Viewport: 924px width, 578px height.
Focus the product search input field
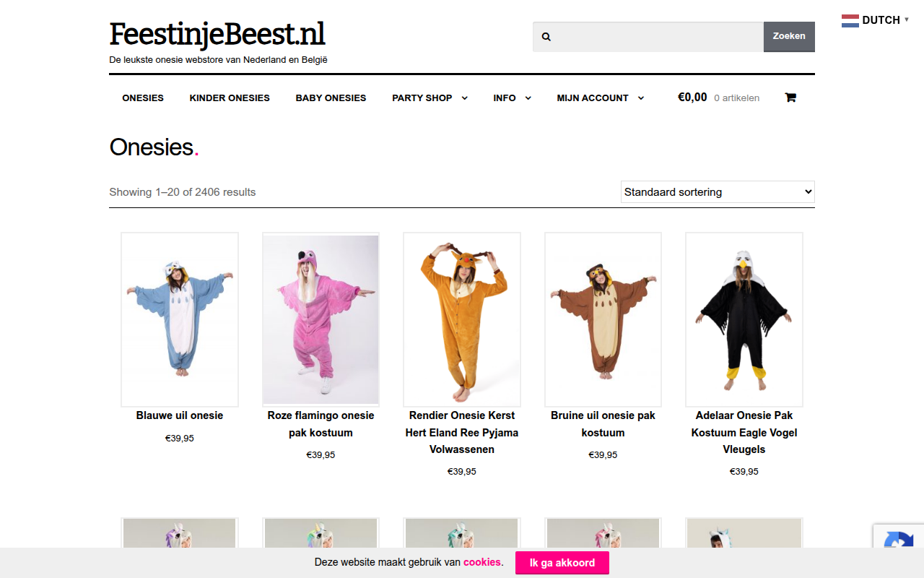pos(648,37)
